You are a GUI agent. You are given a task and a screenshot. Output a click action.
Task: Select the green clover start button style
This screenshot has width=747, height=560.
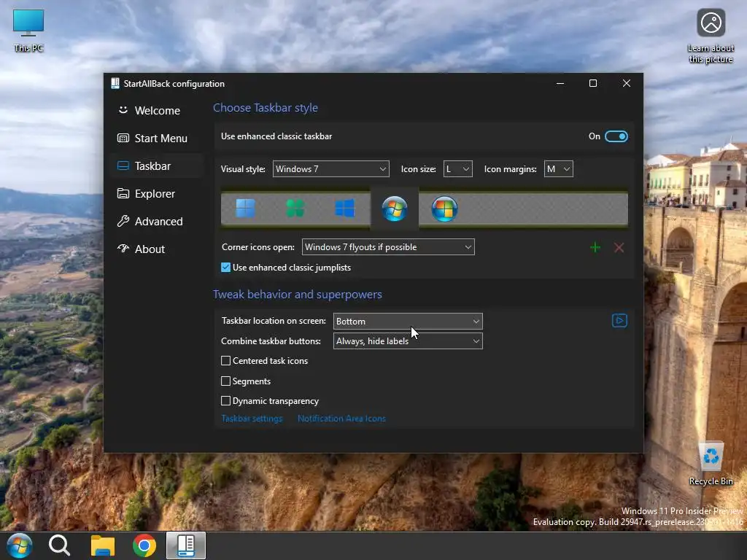tap(295, 208)
